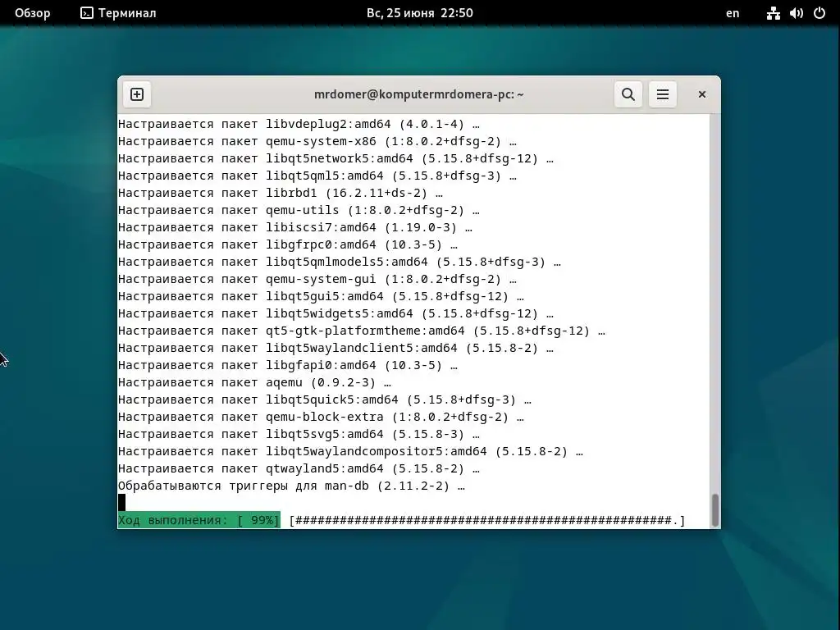This screenshot has height=630, width=840.
Task: Click the libqt5quick5:amd64 line
Action: pyautogui.click(x=325, y=399)
